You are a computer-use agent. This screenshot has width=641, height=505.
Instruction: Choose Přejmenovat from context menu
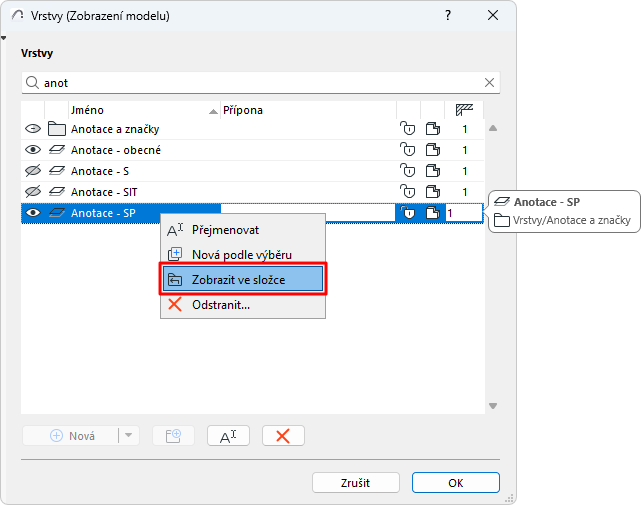(x=225, y=230)
